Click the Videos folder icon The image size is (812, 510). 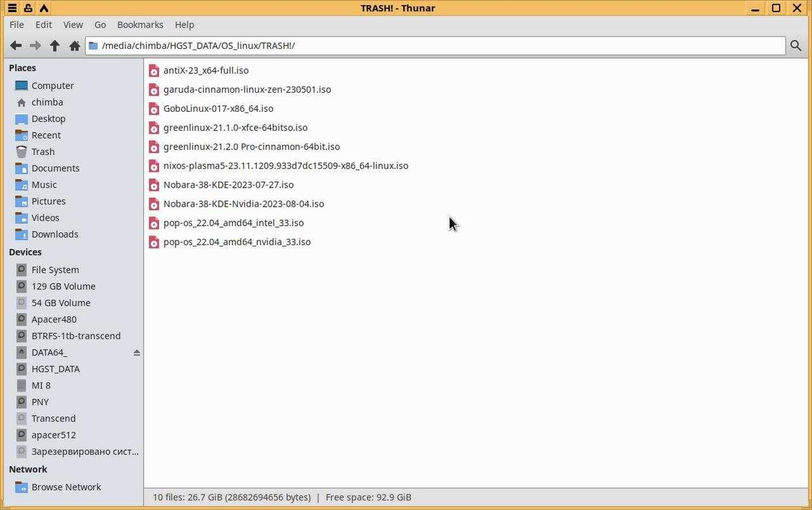tap(22, 217)
